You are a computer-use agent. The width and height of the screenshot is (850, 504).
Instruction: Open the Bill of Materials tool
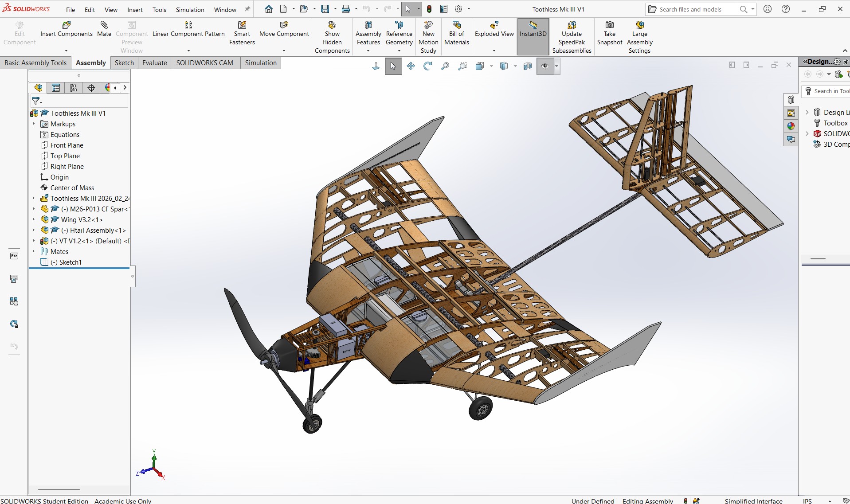[x=456, y=33]
